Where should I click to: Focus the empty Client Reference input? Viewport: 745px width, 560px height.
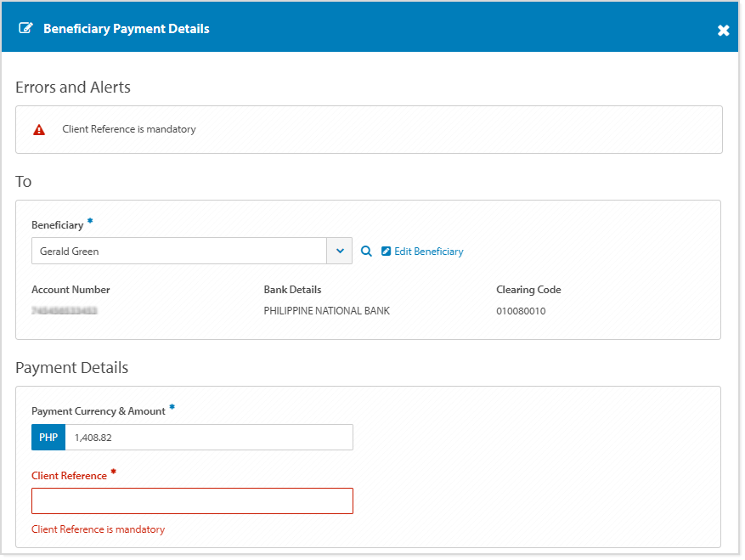192,501
